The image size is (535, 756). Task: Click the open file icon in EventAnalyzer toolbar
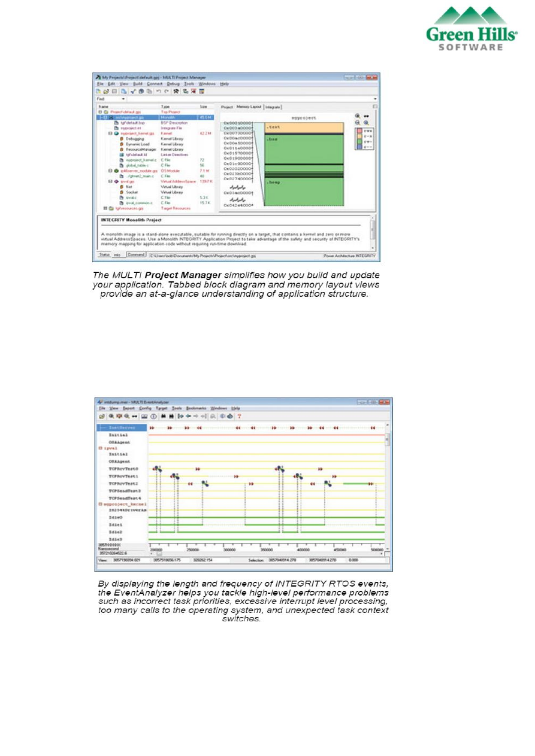click(x=102, y=415)
